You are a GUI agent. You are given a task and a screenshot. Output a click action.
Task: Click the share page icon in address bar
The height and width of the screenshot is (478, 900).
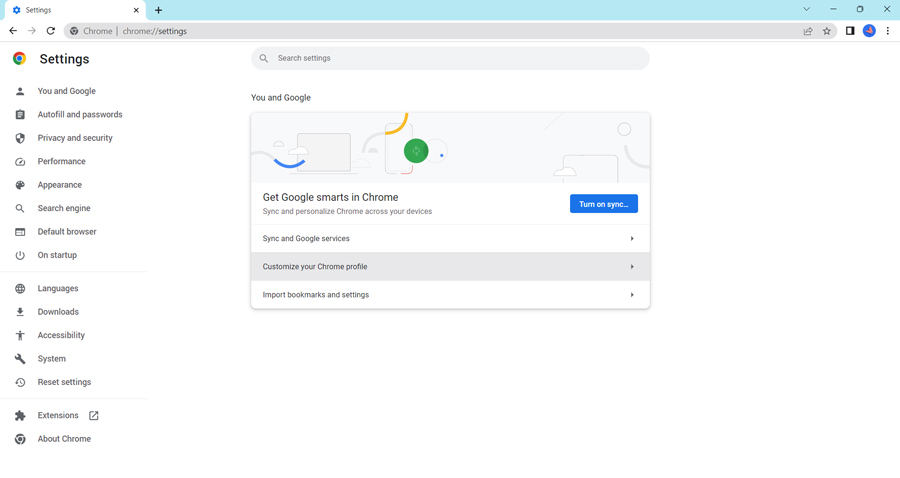pos(808,31)
